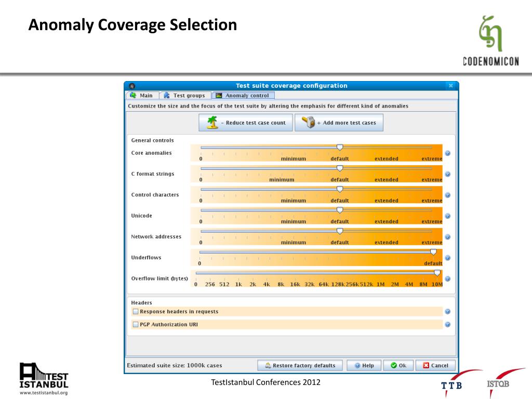Open help for Underflows row

[x=447, y=258]
